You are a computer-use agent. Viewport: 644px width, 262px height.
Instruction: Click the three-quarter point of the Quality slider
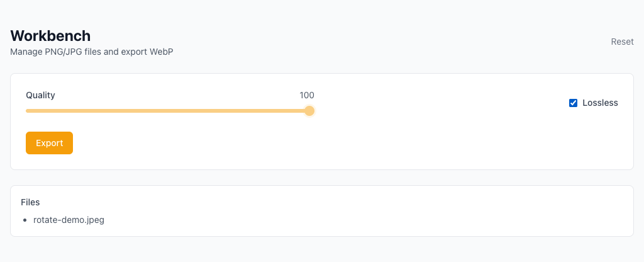[238, 111]
